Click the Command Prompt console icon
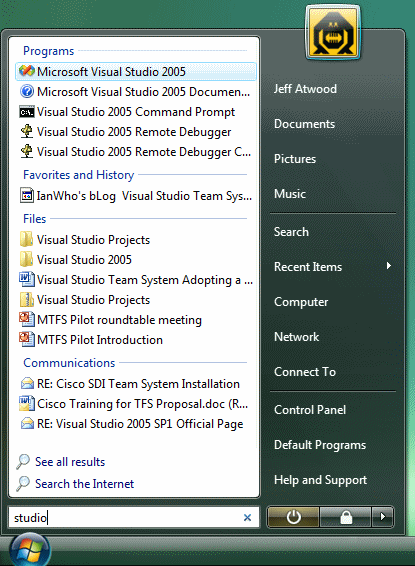Viewport: 415px width, 566px height. [27, 112]
